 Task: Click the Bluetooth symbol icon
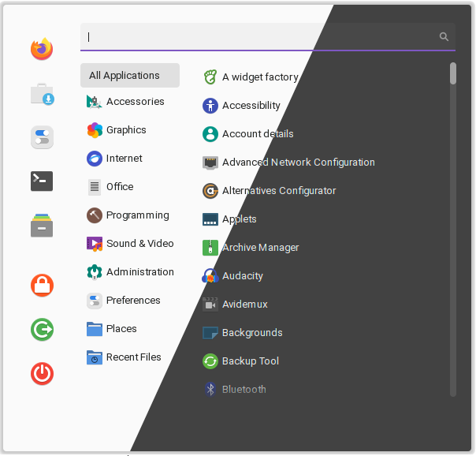click(210, 390)
